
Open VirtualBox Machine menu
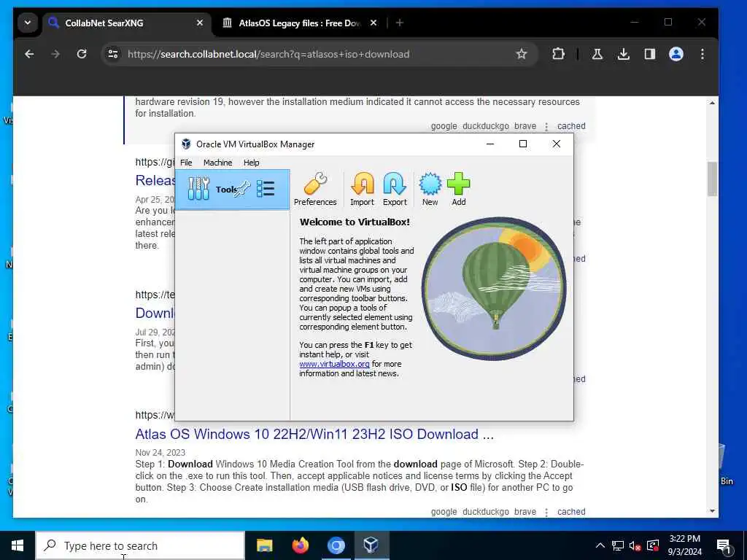pos(217,163)
